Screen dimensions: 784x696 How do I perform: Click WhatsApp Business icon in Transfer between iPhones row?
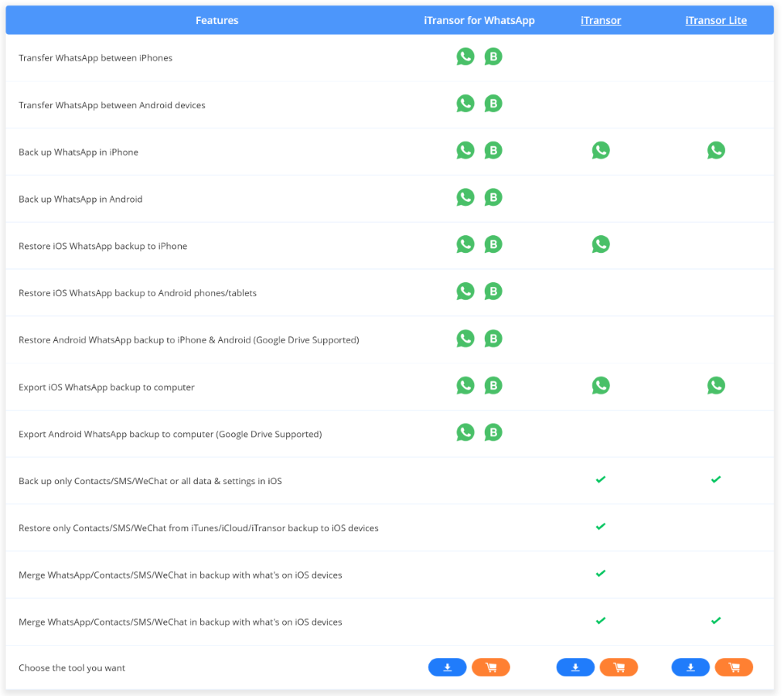coord(493,56)
